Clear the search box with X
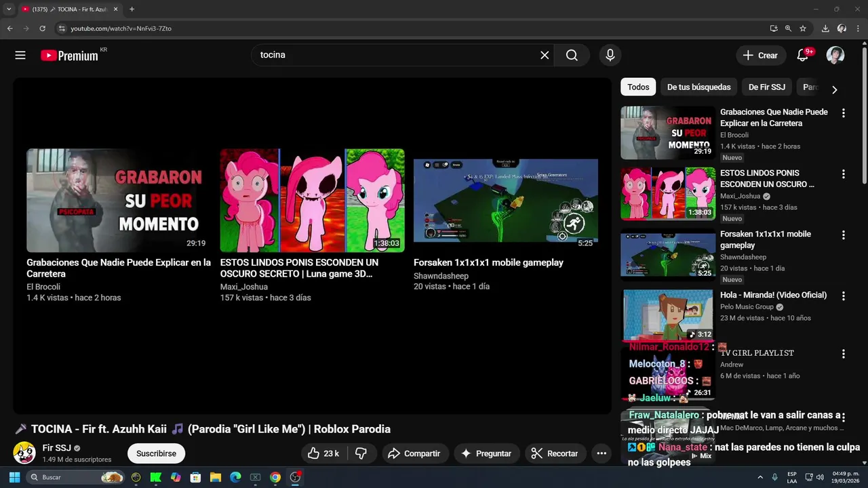 click(545, 56)
